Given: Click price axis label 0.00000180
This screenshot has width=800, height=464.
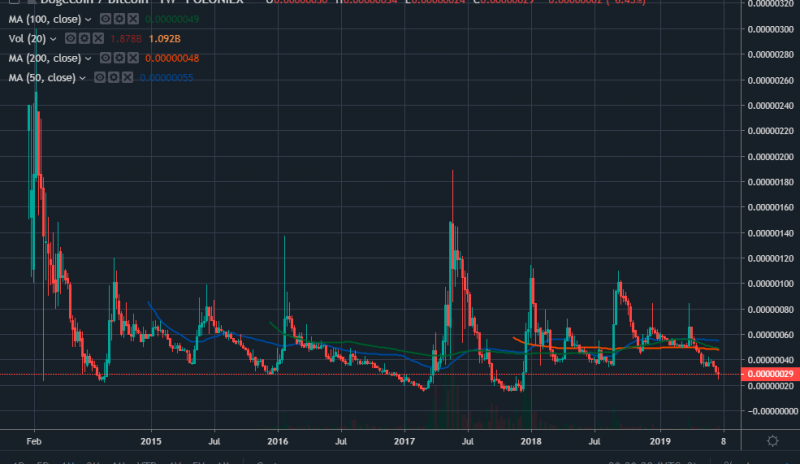Looking at the screenshot, I should point(770,182).
